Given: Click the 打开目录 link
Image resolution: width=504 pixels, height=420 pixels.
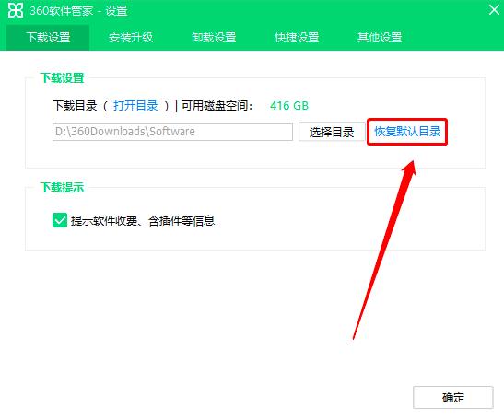Looking at the screenshot, I should point(135,105).
